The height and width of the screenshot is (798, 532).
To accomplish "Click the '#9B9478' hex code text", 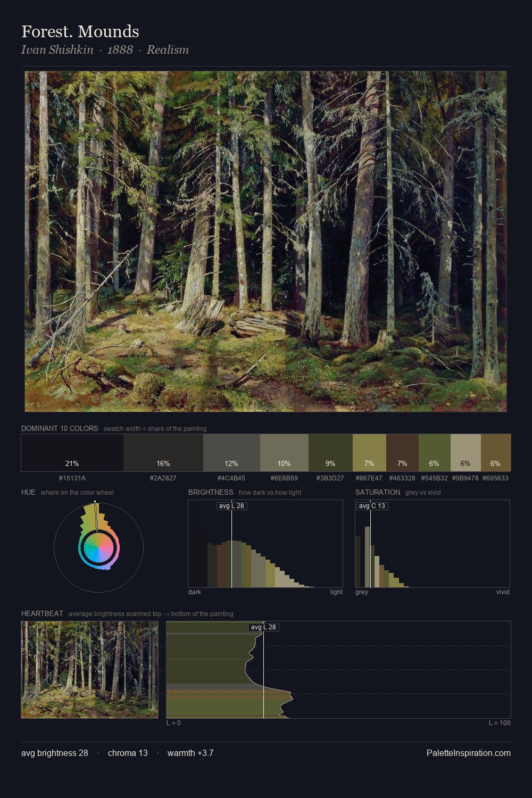I will (x=465, y=478).
